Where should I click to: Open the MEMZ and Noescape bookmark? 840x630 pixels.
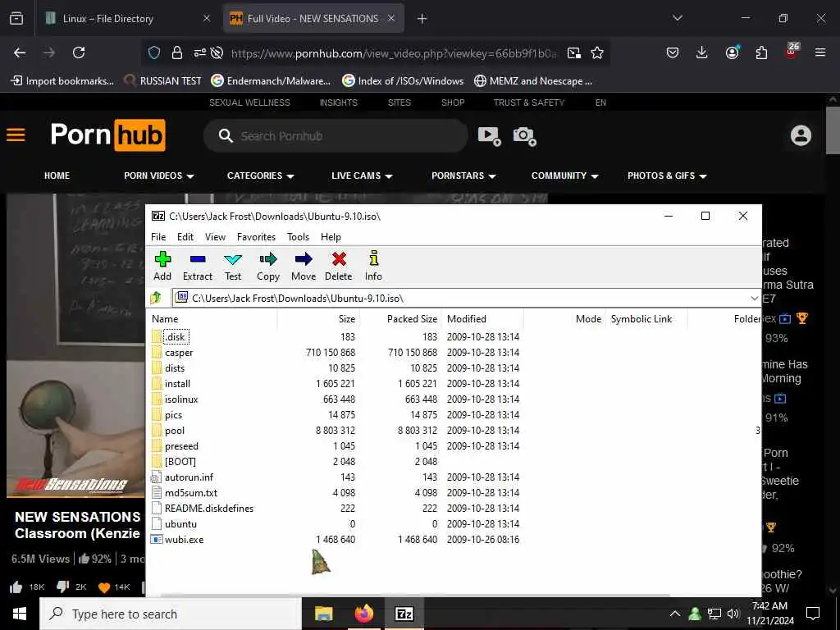[533, 81]
